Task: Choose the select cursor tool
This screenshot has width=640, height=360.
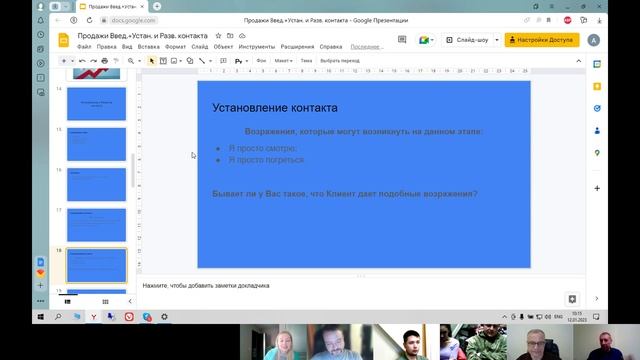Action: 151,61
